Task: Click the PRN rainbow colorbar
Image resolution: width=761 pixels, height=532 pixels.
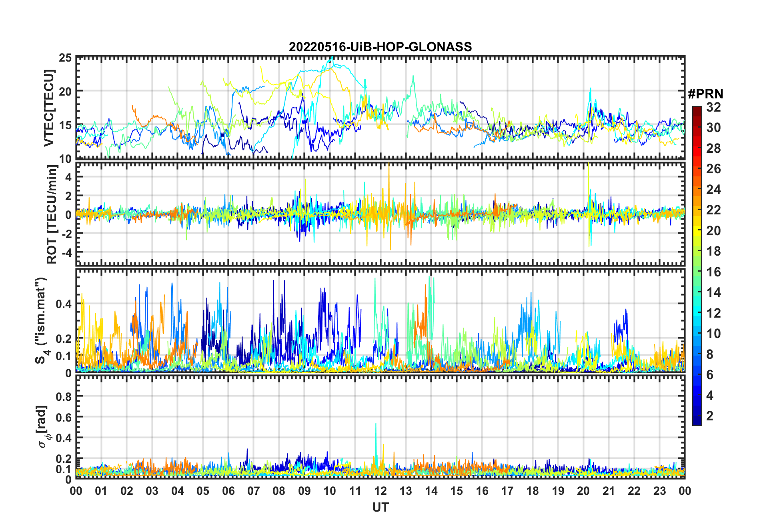Action: click(697, 266)
